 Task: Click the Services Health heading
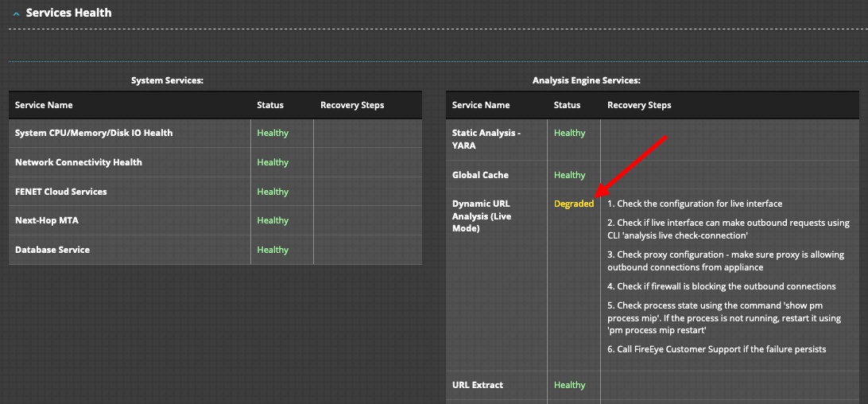[x=68, y=13]
